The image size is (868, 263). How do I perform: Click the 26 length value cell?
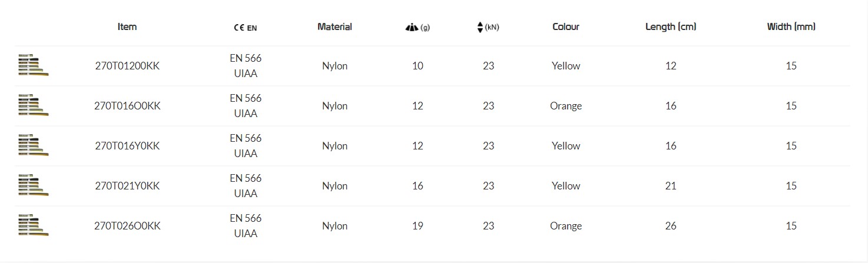point(671,226)
